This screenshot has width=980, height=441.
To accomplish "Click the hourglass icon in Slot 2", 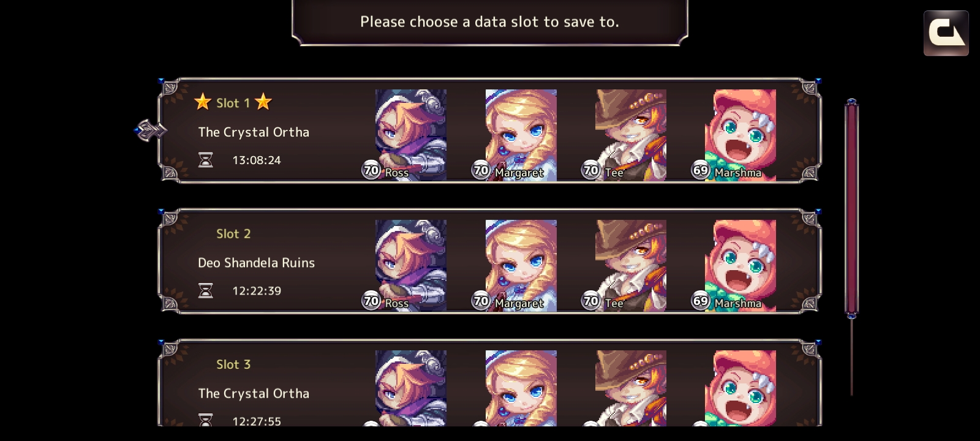I will [206, 290].
